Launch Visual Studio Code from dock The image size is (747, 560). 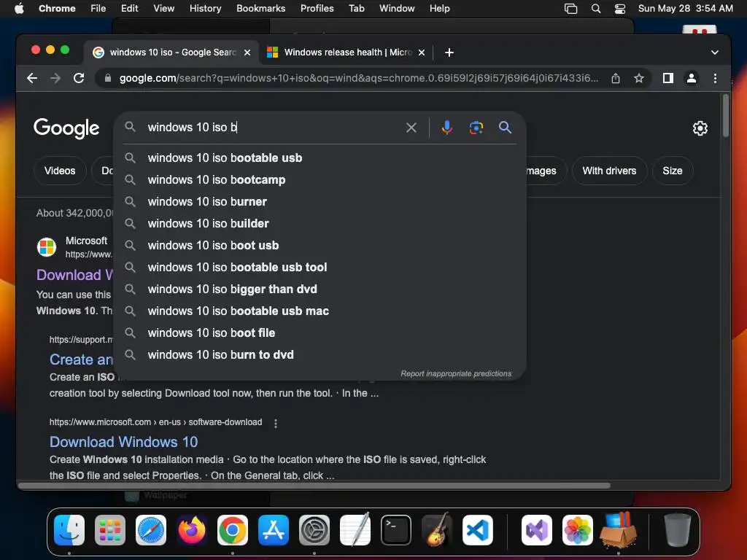click(x=478, y=529)
